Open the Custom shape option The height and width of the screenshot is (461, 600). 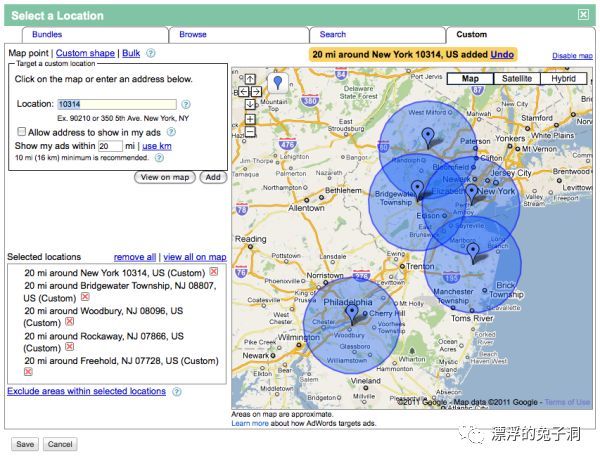click(85, 53)
